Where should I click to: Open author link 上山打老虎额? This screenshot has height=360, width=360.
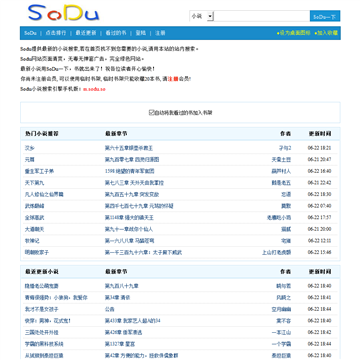[276, 252]
